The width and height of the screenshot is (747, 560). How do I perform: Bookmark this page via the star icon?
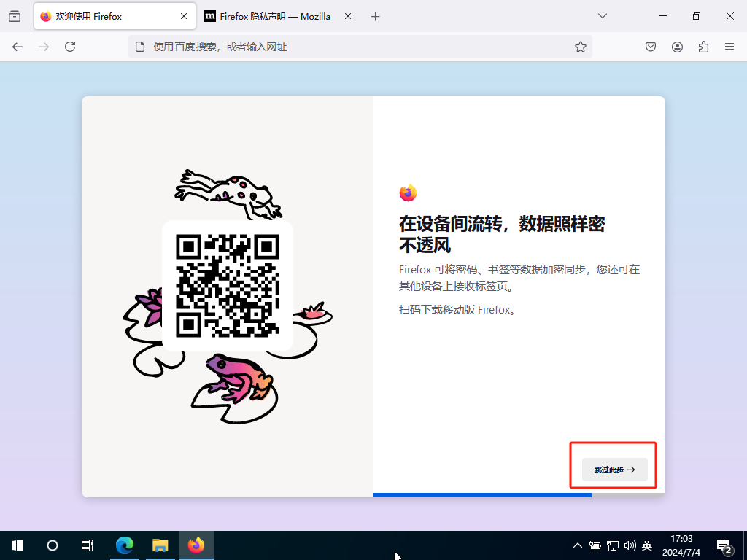(x=580, y=47)
